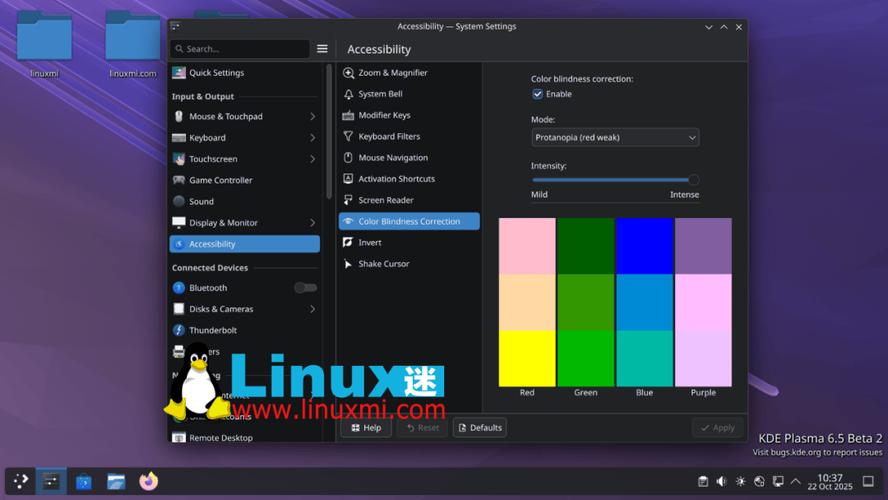Screen dimensions: 888x500
Task: Select Accessibility in the sidebar
Action: click(x=245, y=244)
